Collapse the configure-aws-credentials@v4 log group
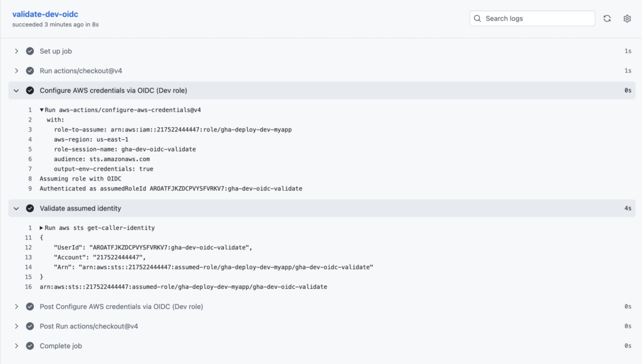The height and width of the screenshot is (364, 642). click(x=41, y=109)
